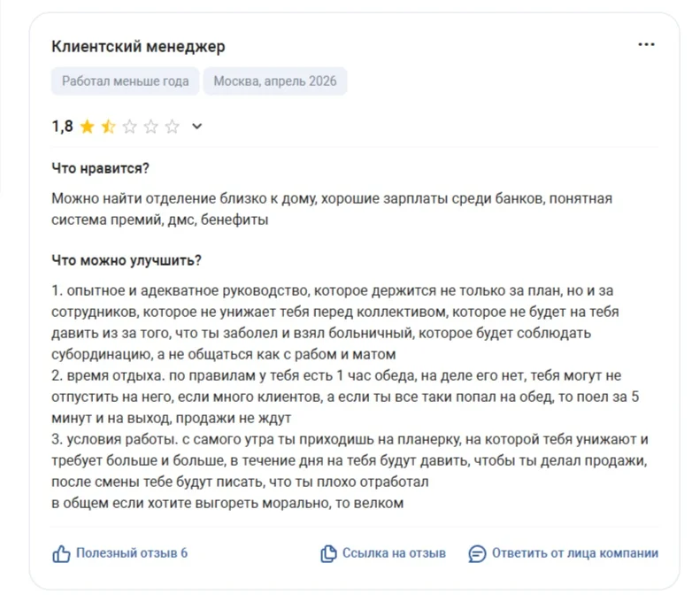Expand rating details with the chevron

point(196,127)
